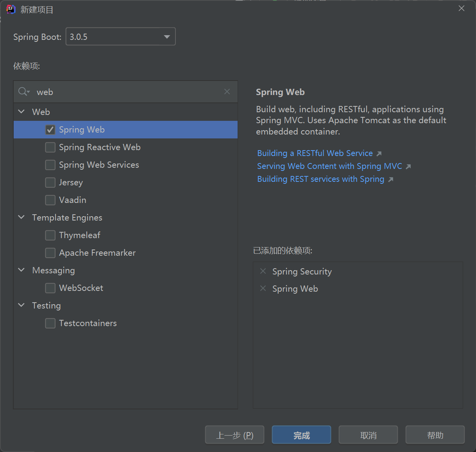The height and width of the screenshot is (452, 476).
Task: Open Serving Web Content with Spring MVC link
Action: 329,166
